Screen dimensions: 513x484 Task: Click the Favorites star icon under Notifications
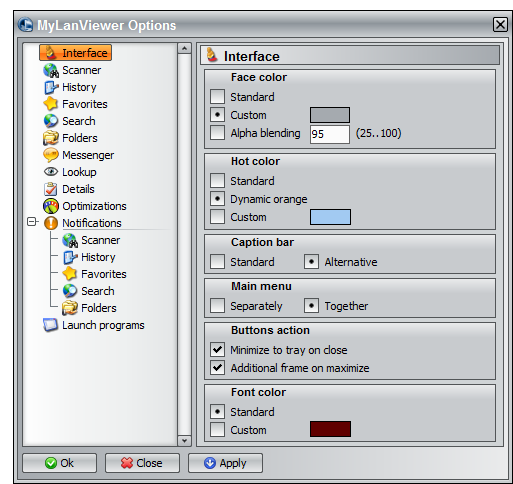click(x=70, y=274)
